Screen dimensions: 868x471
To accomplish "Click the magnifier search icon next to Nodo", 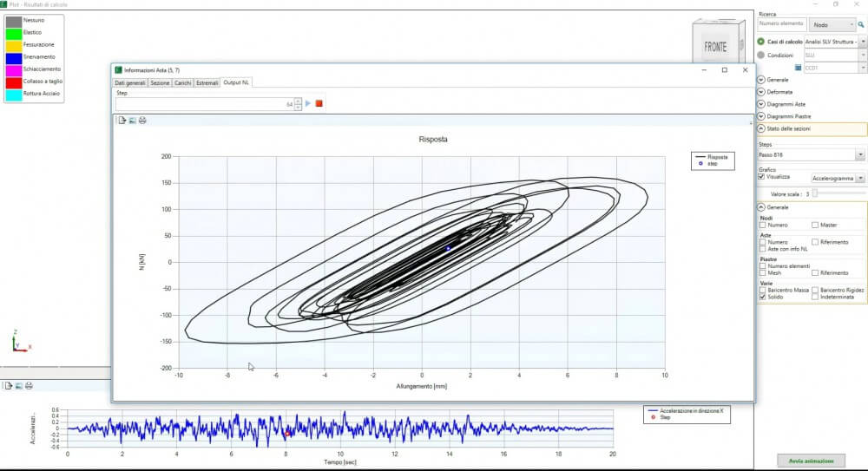I will point(861,24).
